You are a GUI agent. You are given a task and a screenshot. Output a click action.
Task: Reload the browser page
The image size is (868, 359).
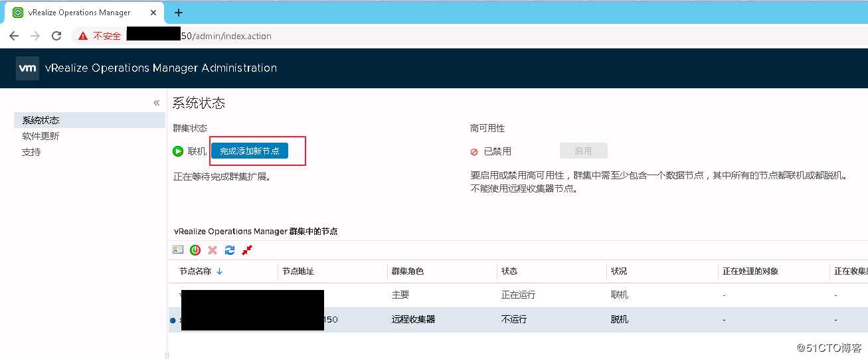(x=56, y=36)
